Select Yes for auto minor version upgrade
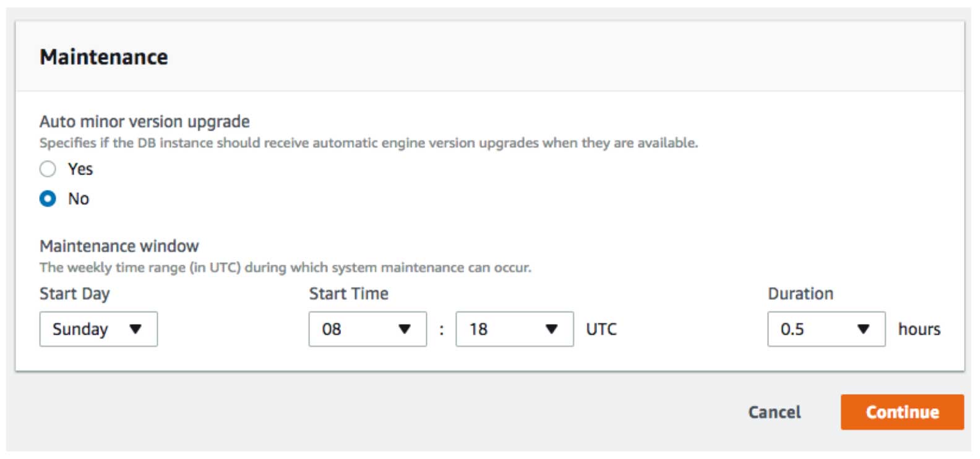Viewport: 980px width, 459px height. [48, 169]
